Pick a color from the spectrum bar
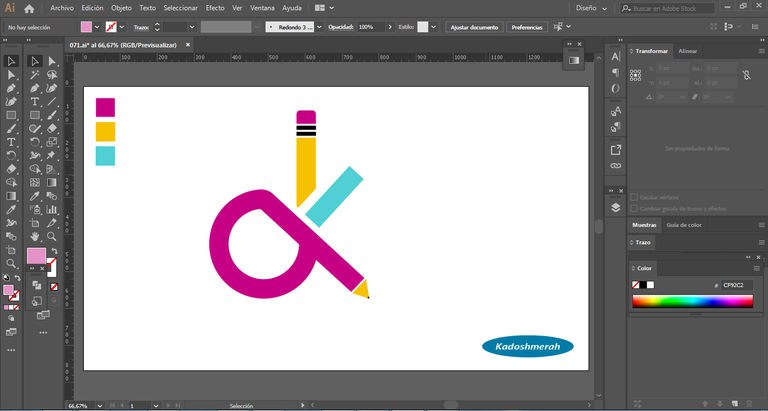This screenshot has height=411, width=768. pos(692,301)
